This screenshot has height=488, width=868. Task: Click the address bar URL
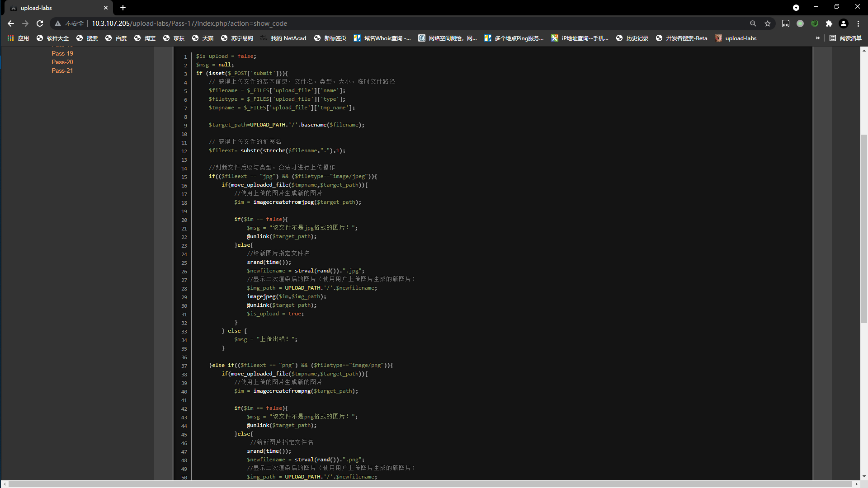click(189, 23)
